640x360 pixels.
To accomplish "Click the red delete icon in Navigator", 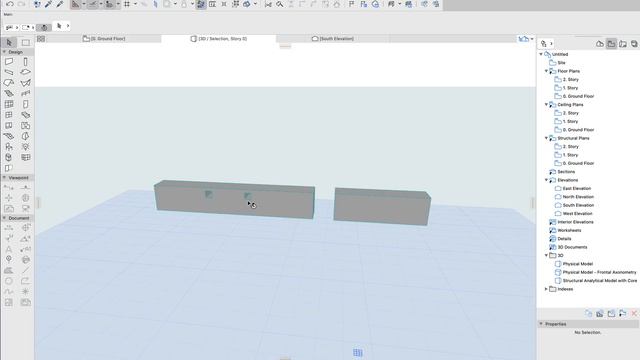I will pyautogui.click(x=634, y=313).
